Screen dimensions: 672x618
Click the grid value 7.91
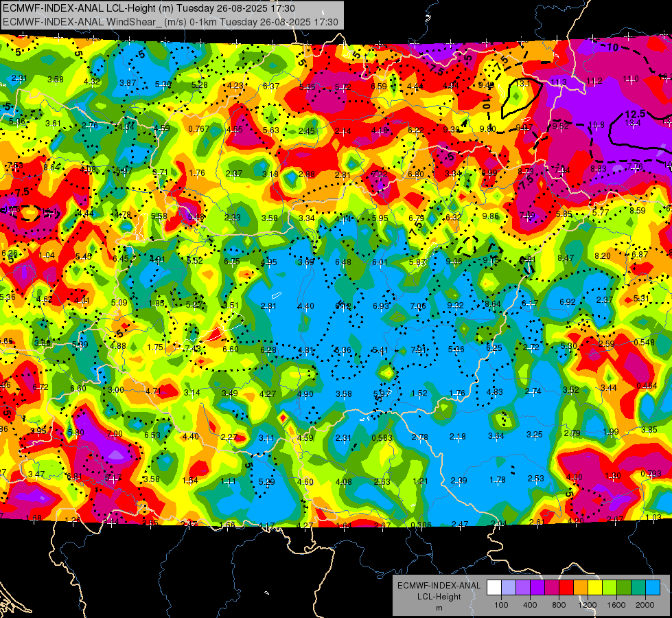418,350
